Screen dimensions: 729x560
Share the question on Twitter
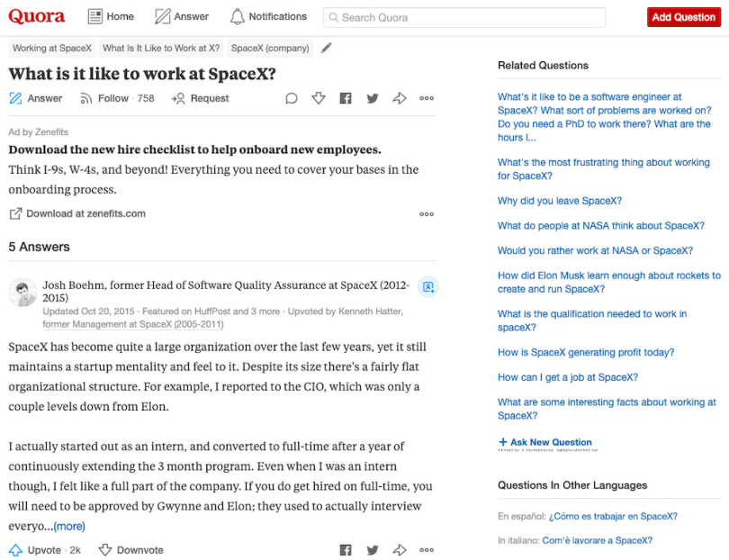tap(373, 98)
